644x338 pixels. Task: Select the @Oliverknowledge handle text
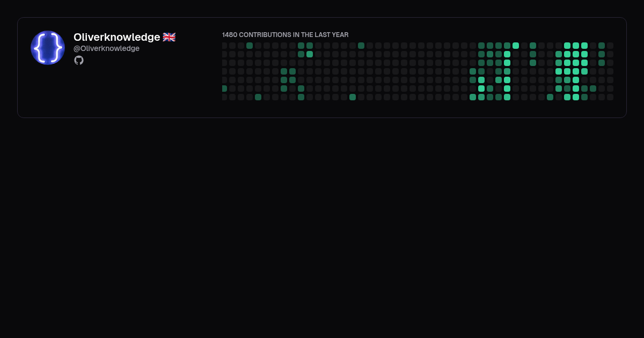tap(106, 48)
